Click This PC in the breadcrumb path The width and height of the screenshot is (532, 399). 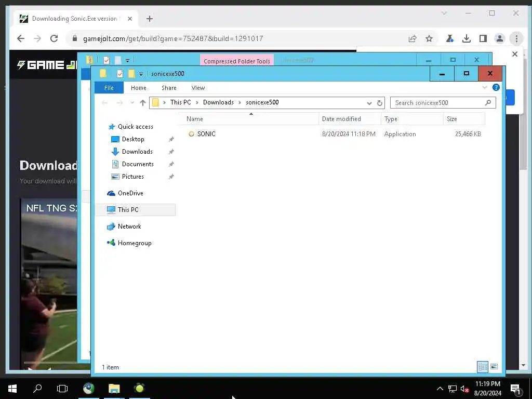click(x=180, y=102)
